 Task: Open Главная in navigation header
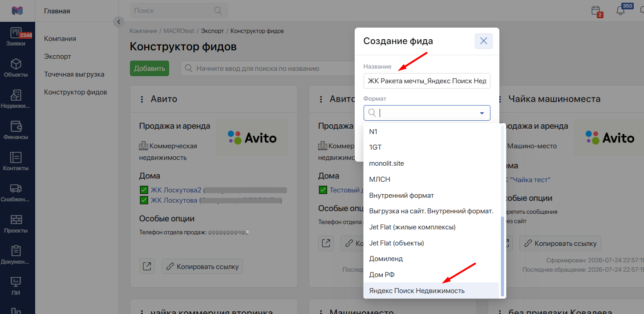click(x=57, y=11)
